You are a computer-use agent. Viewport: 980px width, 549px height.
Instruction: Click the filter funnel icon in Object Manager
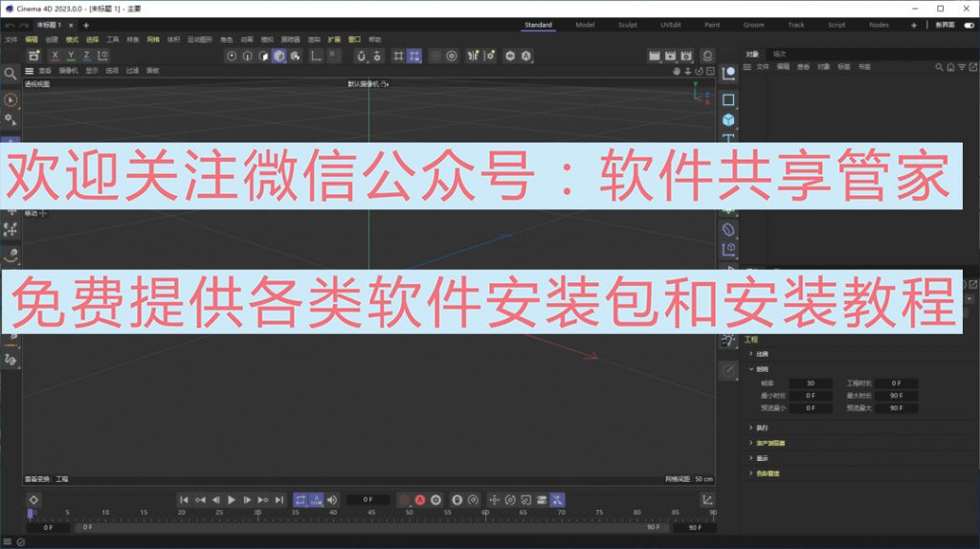[962, 67]
